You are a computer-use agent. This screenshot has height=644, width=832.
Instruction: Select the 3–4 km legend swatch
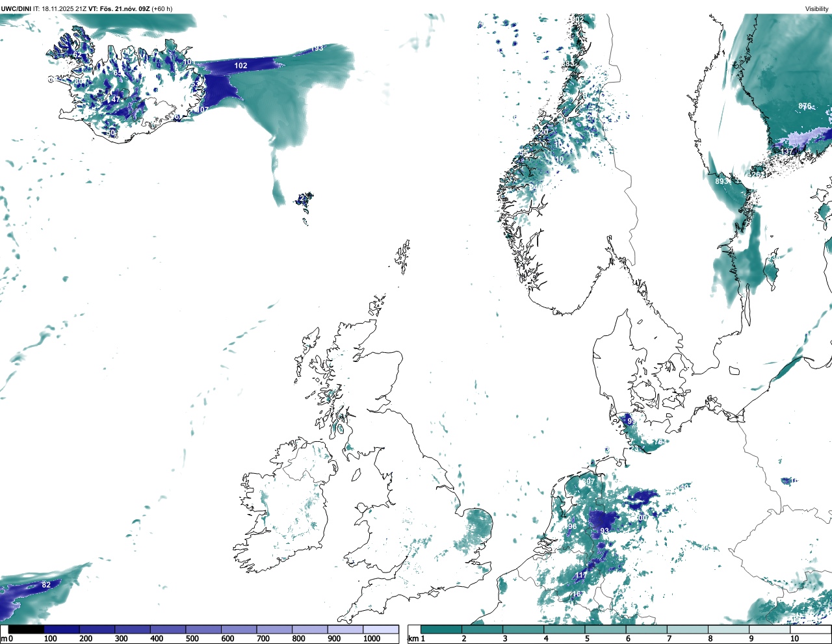pos(524,629)
